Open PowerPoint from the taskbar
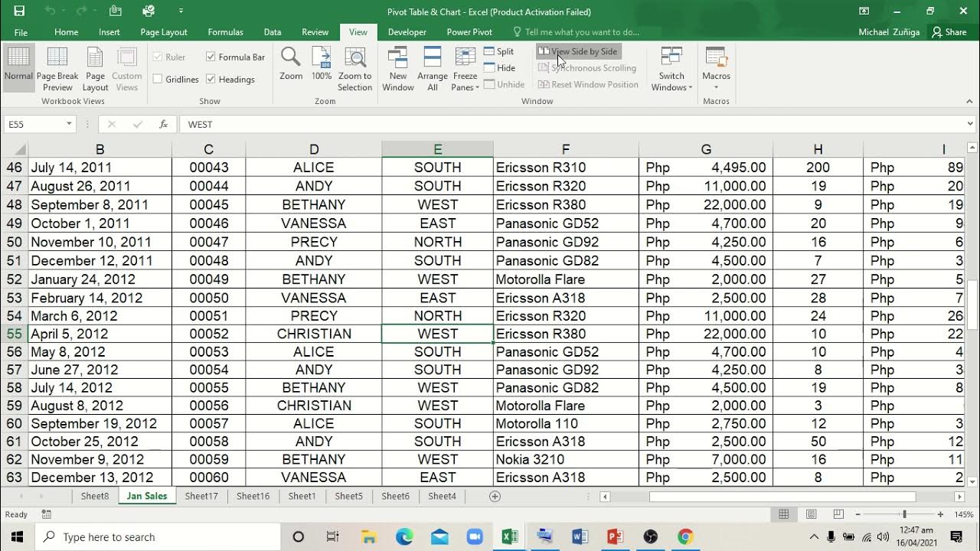This screenshot has width=980, height=551. pos(615,536)
